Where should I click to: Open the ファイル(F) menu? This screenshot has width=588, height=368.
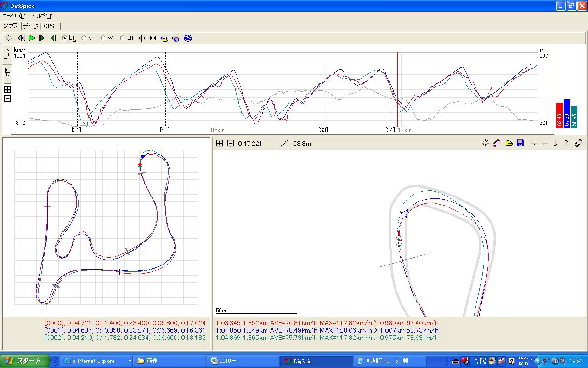pos(14,16)
